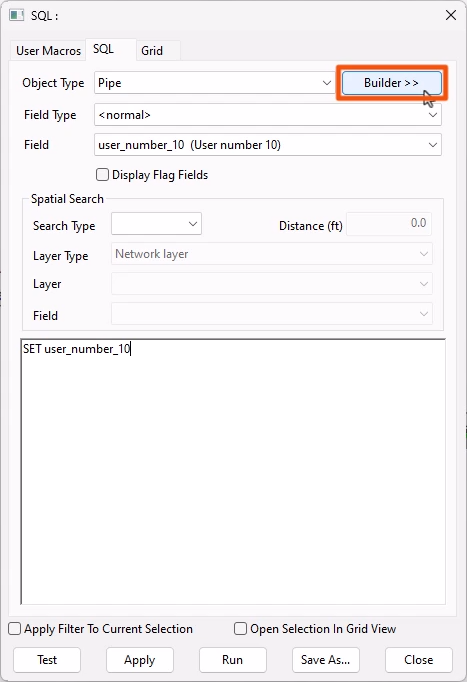The width and height of the screenshot is (467, 682).
Task: Click the Builder >> button
Action: pos(391,83)
